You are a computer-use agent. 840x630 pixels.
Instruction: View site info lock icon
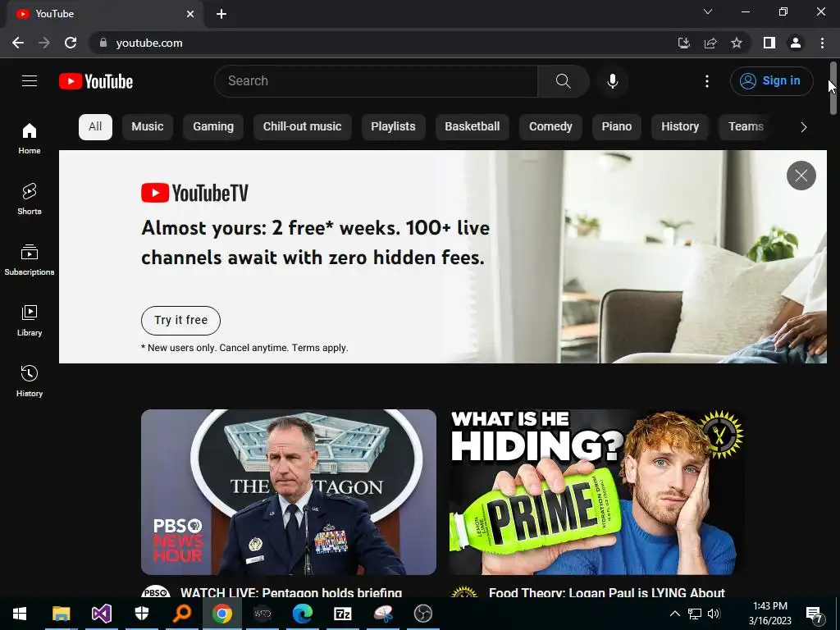click(103, 43)
